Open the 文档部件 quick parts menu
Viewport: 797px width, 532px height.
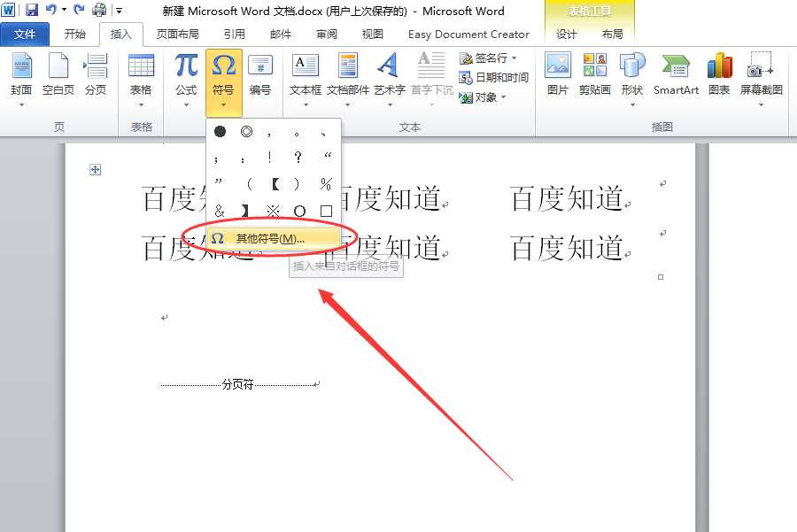click(x=348, y=79)
